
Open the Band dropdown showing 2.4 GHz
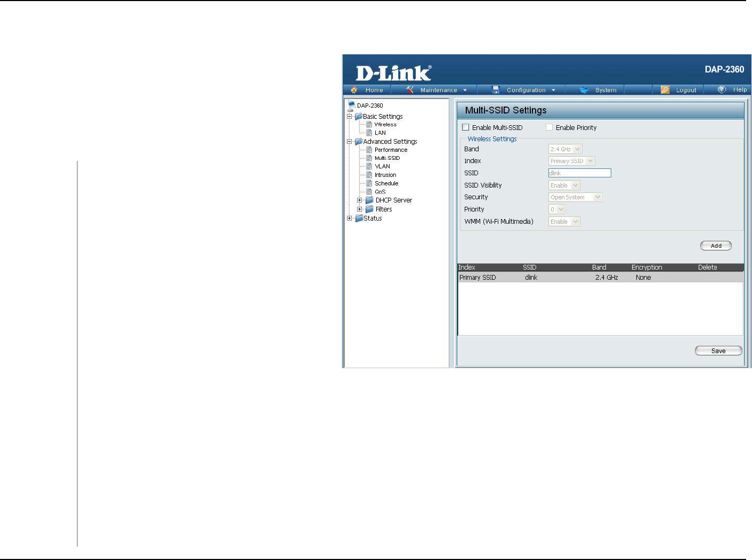pyautogui.click(x=565, y=149)
